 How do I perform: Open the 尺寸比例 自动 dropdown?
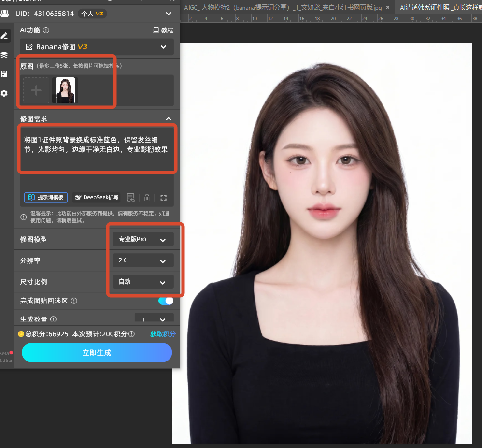tap(143, 282)
